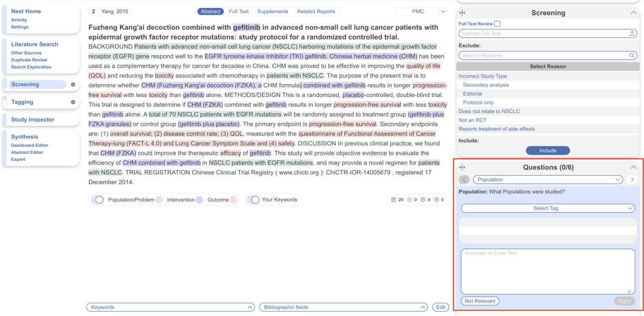Open the Tagging configuration gear

(x=72, y=102)
